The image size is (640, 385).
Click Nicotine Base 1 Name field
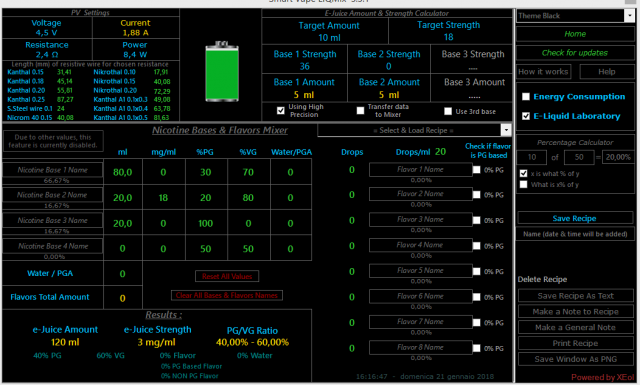tap(53, 170)
